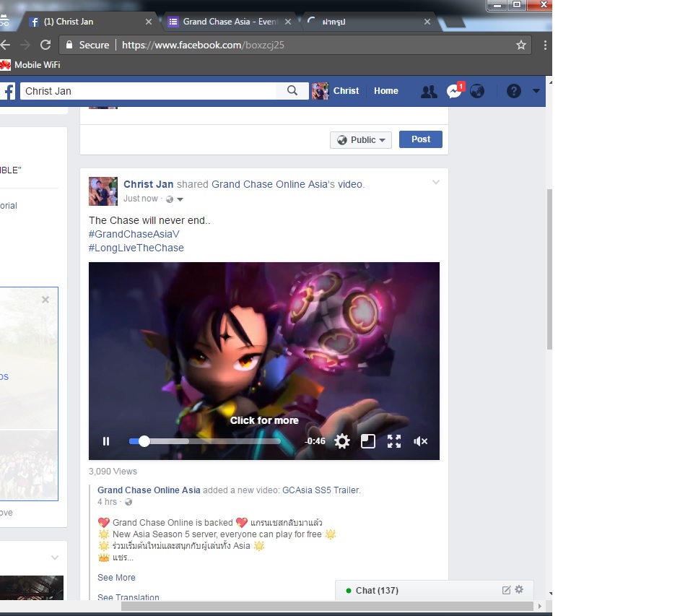
Task: Click the 3,090 Views text
Action: pyautogui.click(x=113, y=472)
